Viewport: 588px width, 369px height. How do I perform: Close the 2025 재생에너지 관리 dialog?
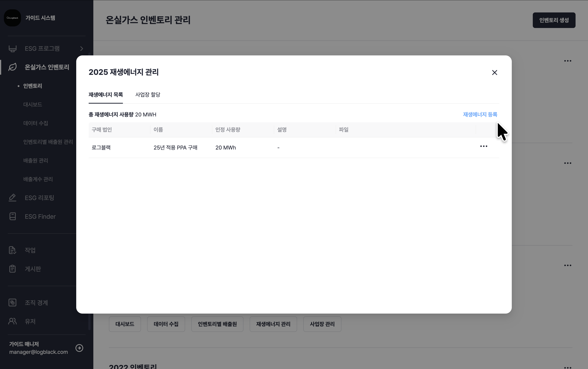[494, 73]
